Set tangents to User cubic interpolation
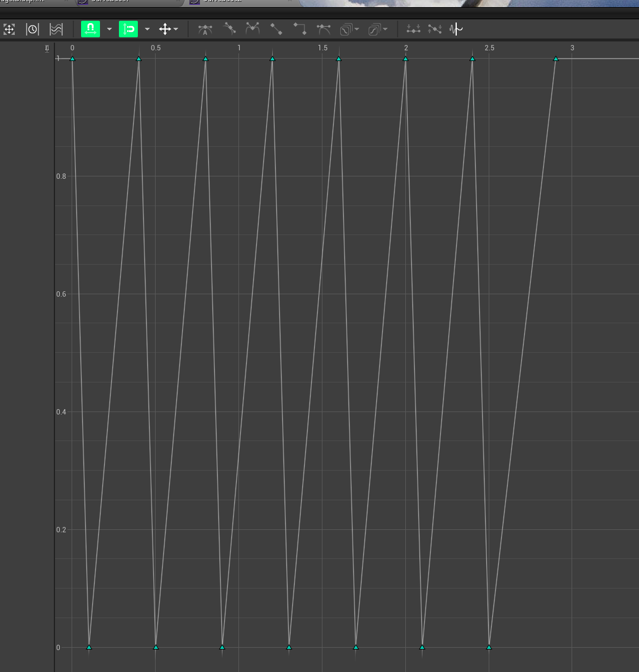Screen dimensions: 639x672 230,29
